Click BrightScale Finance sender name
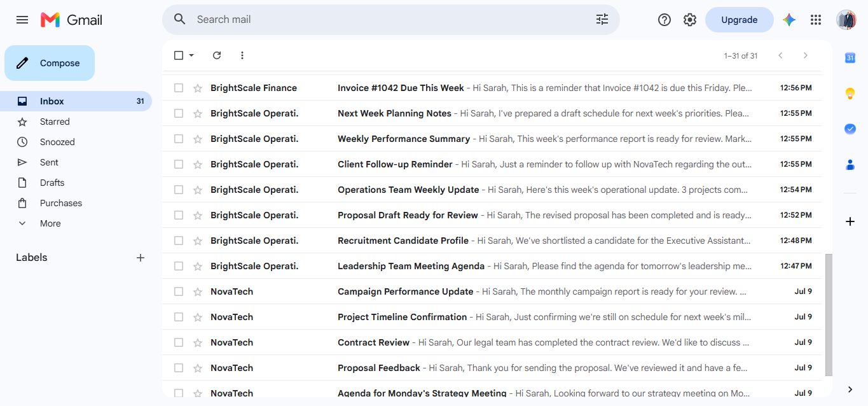Screen dimensions: 868x406 tap(254, 88)
